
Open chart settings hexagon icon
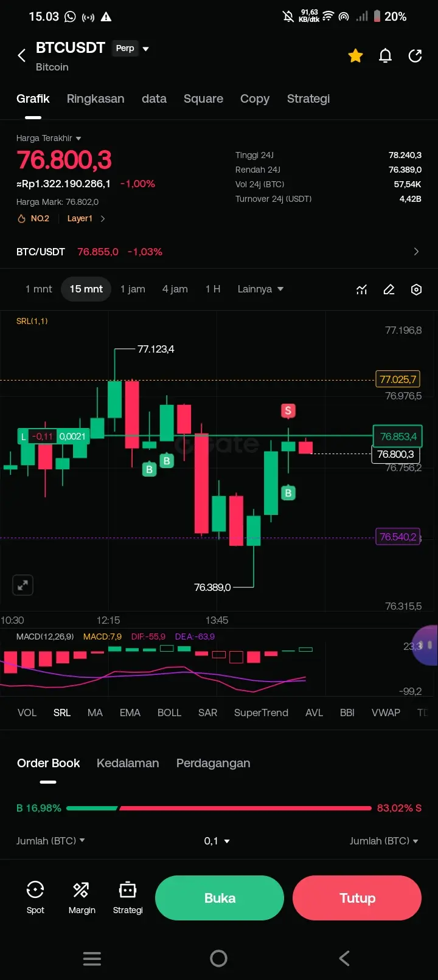coord(416,289)
